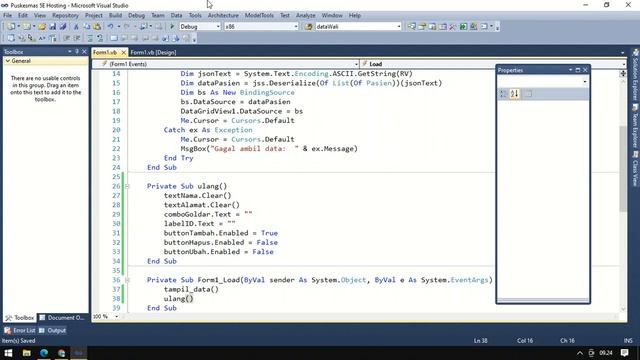
Task: Switch to Document Outline tab
Action: [62, 318]
